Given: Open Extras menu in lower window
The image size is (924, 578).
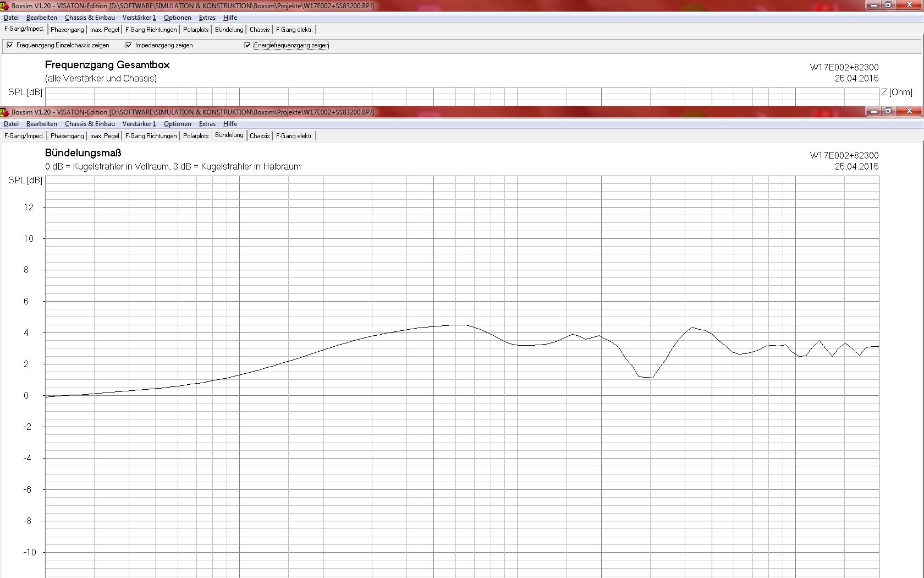Looking at the screenshot, I should click(207, 124).
